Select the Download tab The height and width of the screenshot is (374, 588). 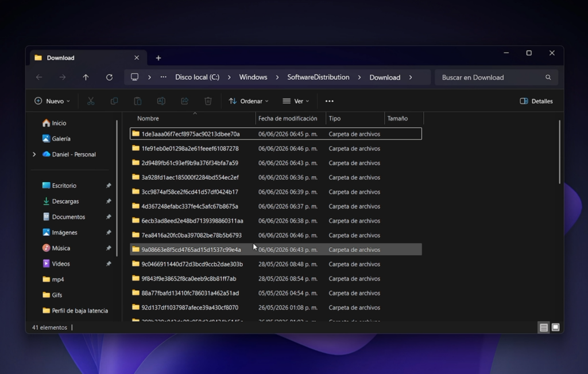(x=88, y=58)
